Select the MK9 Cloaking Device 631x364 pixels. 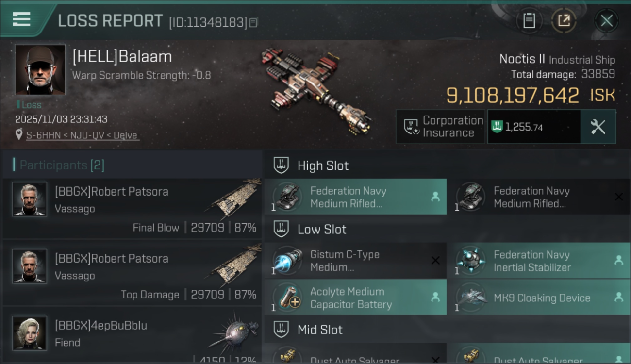pos(539,298)
